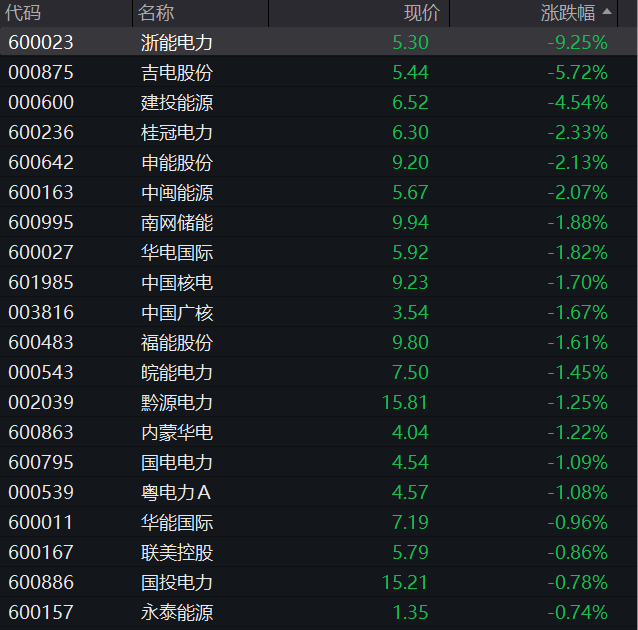Image resolution: width=638 pixels, height=630 pixels.
Task: Select stock code 600023
Action: tap(41, 42)
